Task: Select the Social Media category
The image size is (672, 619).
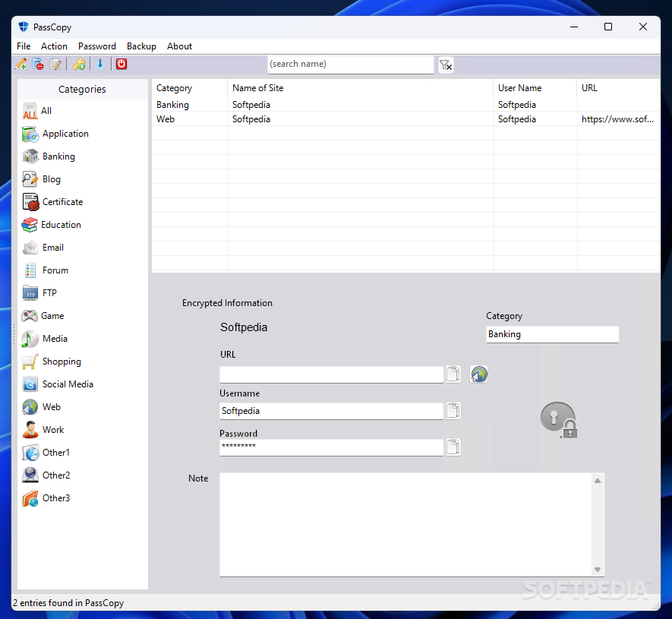Action: 58,384
